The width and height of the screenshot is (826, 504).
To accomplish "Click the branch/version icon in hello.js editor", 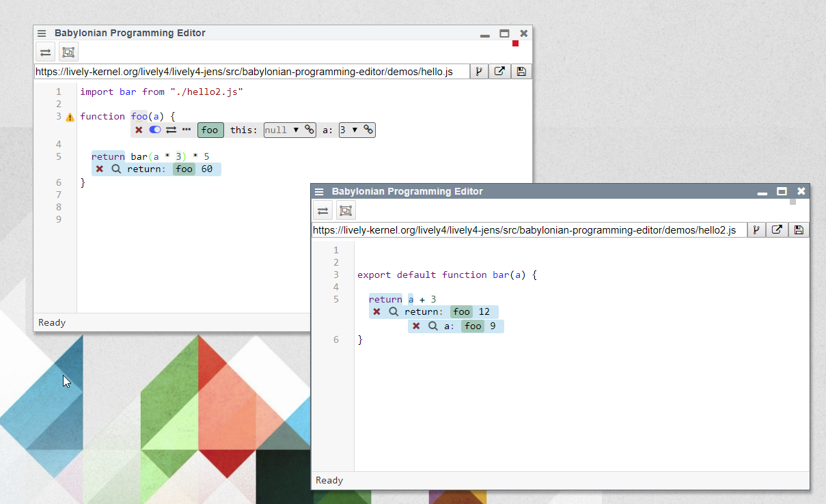I will pos(479,72).
